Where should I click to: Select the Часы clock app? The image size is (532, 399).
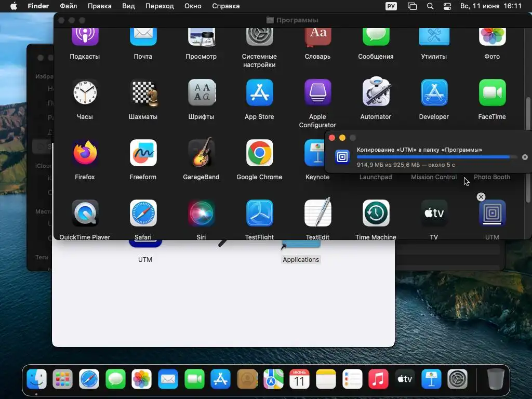click(85, 92)
